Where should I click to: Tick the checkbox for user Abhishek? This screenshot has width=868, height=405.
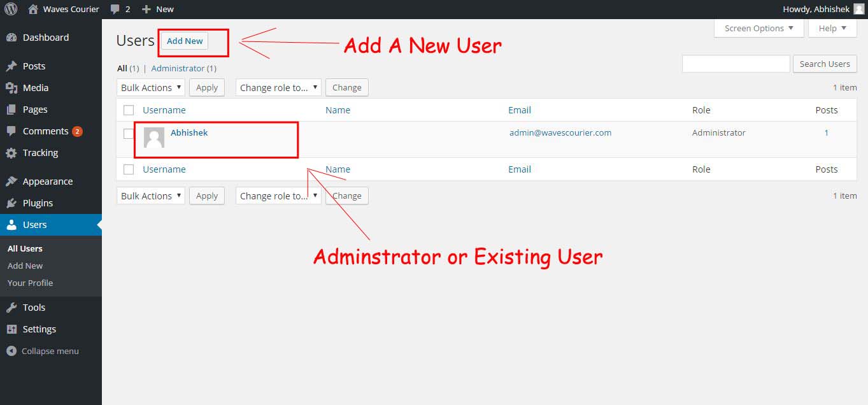pyautogui.click(x=129, y=134)
